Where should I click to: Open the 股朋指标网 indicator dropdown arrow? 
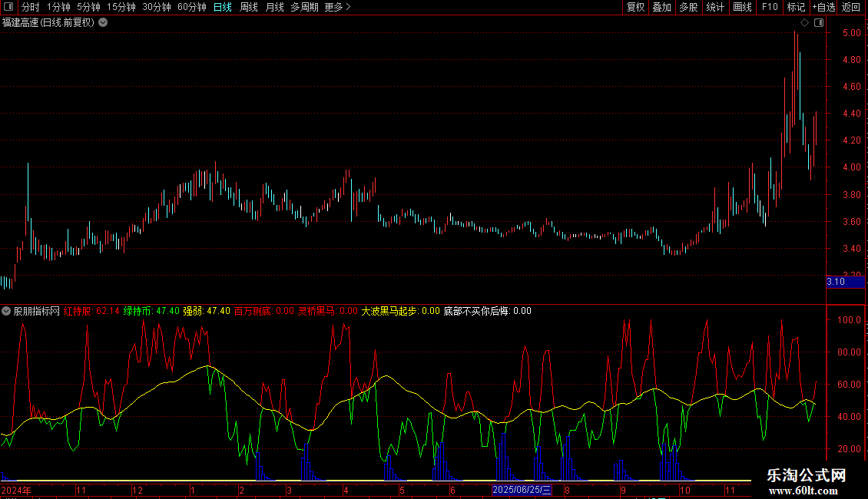(x=6, y=311)
